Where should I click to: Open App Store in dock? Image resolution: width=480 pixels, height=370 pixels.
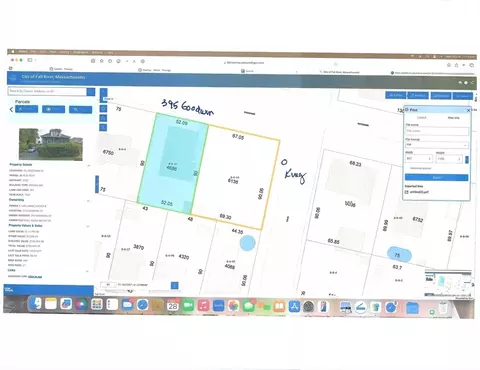[x=294, y=306]
